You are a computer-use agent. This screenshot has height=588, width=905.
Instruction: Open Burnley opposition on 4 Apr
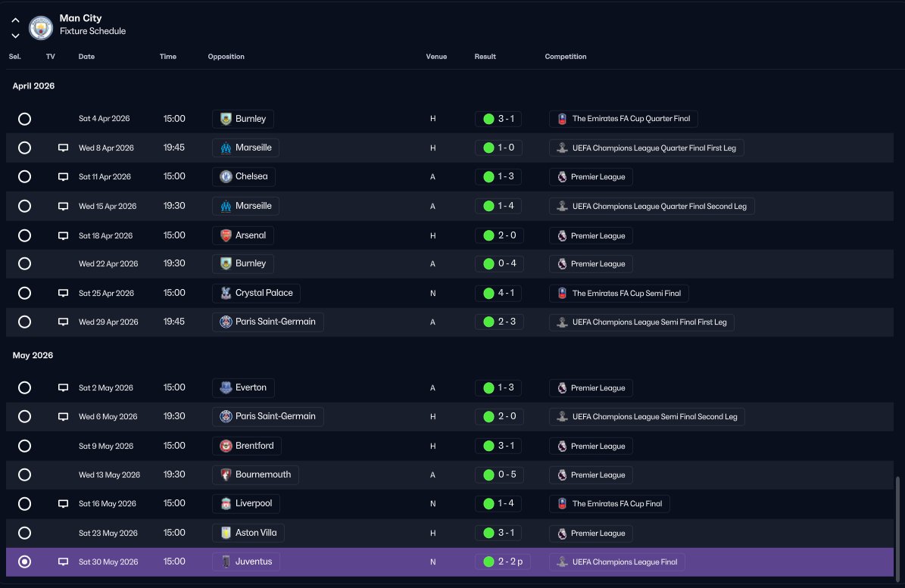click(243, 119)
